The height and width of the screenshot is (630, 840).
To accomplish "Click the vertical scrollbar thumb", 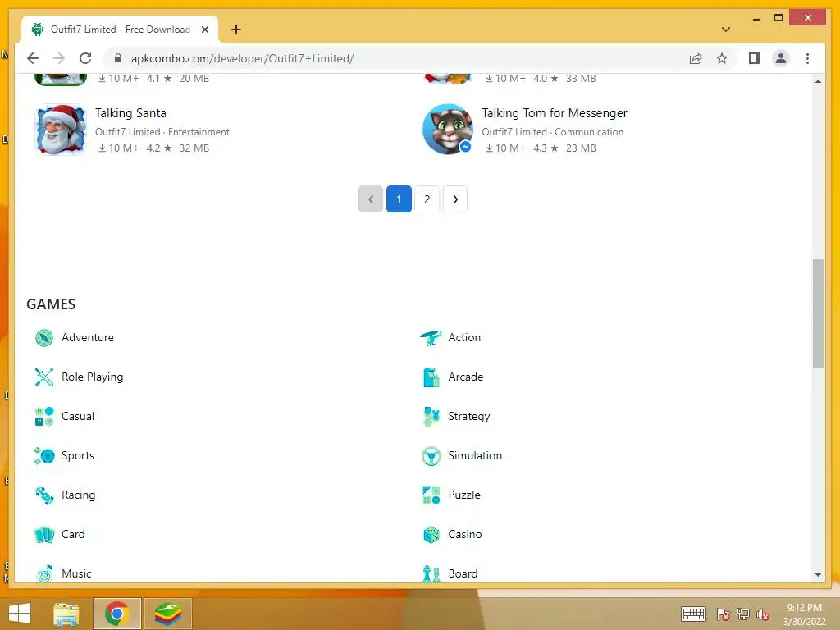I will coord(818,313).
